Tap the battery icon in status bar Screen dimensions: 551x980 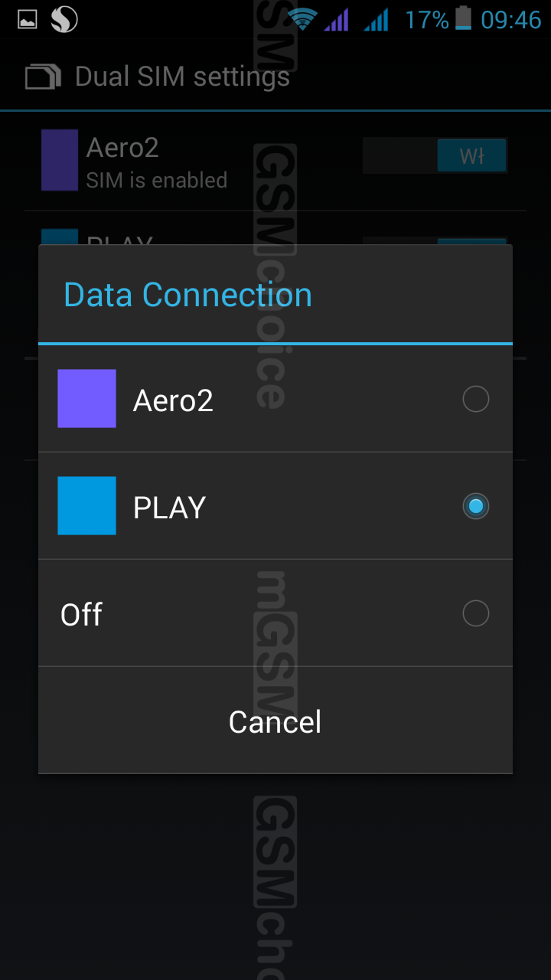tap(463, 18)
